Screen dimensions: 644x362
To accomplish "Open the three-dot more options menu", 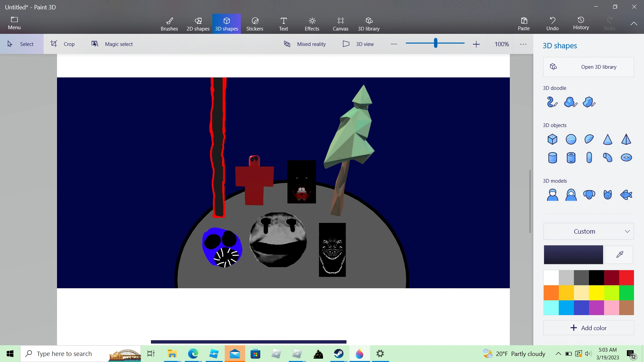I will point(523,44).
